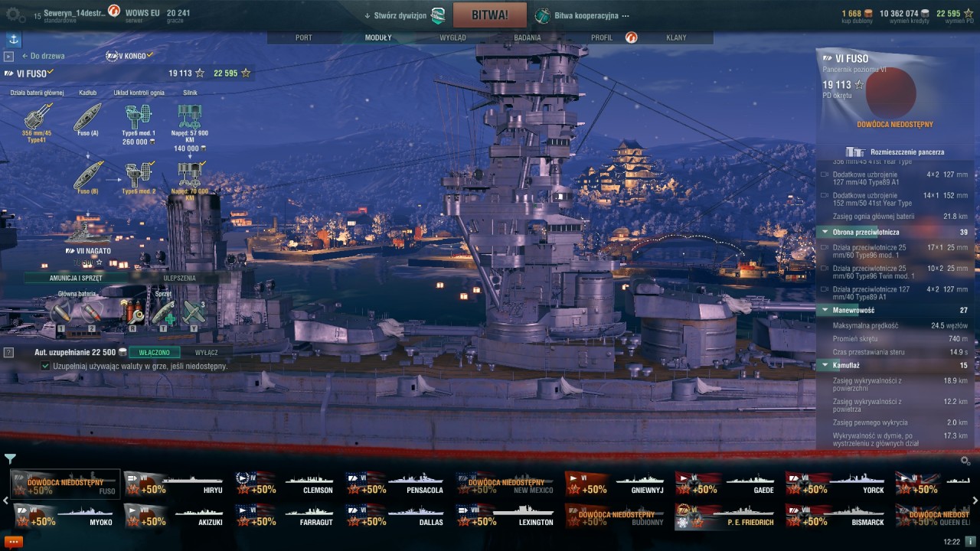
Task: Toggle purchasing with in-game currency checkbox
Action: [x=46, y=367]
